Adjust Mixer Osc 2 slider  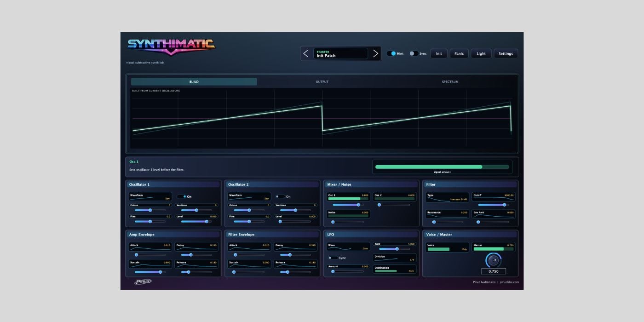394,205
